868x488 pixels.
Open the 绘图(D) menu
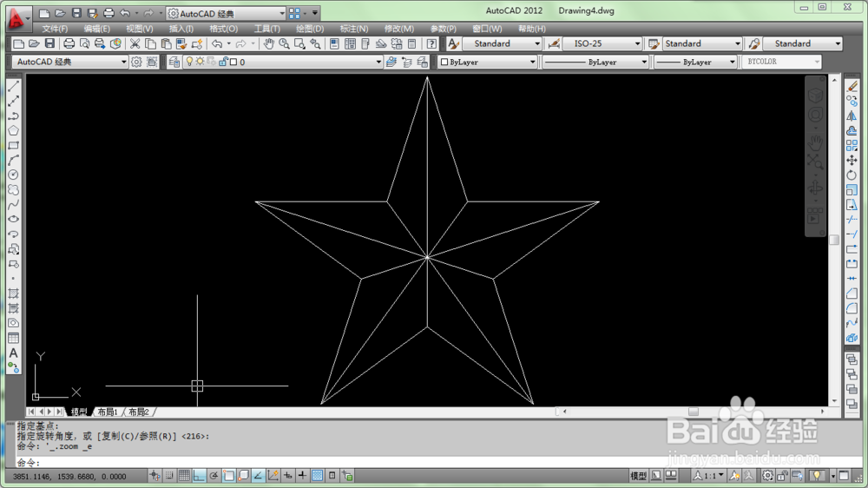(310, 29)
